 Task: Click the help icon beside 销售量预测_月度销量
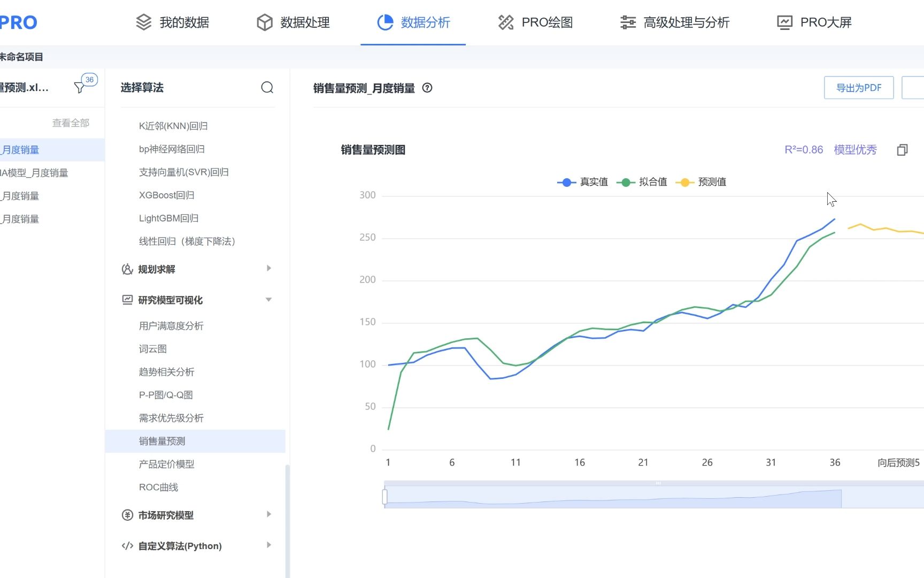click(x=427, y=88)
